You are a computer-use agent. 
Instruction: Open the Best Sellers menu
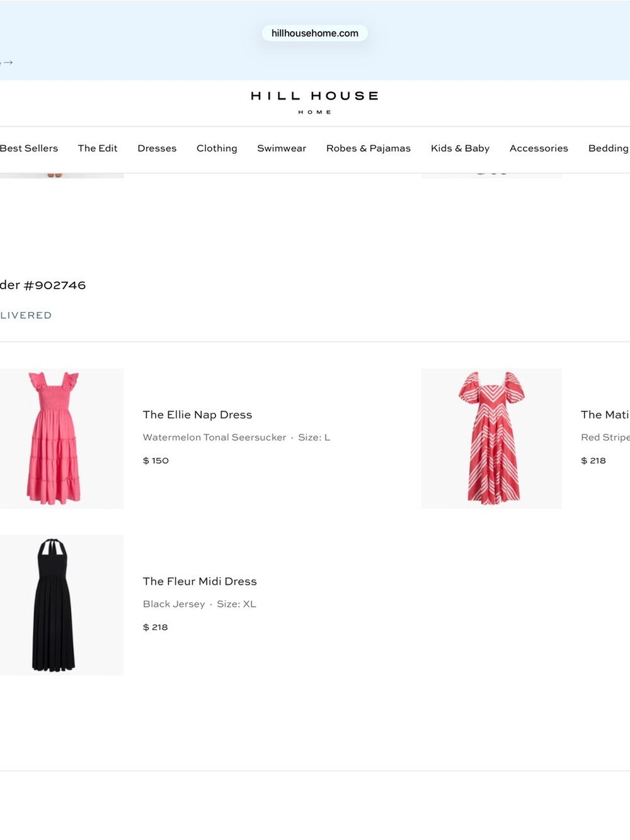point(29,148)
